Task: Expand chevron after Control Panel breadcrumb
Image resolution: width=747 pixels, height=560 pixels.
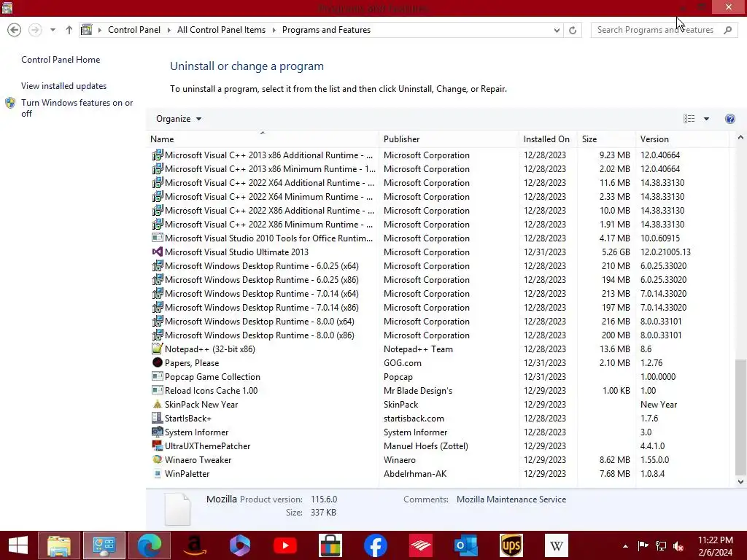Action: click(169, 30)
